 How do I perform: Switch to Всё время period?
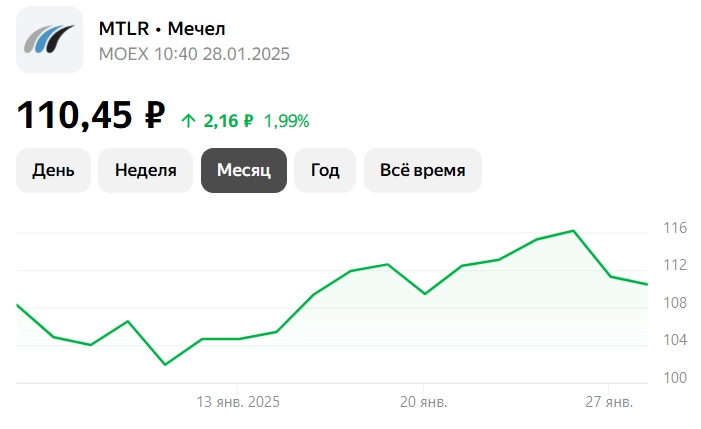(422, 170)
